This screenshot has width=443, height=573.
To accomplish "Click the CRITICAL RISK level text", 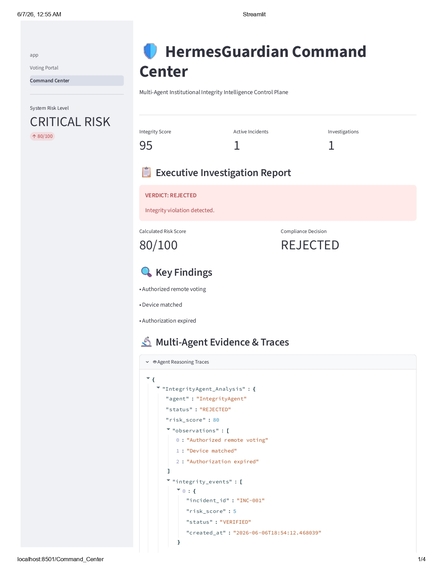I will click(70, 122).
